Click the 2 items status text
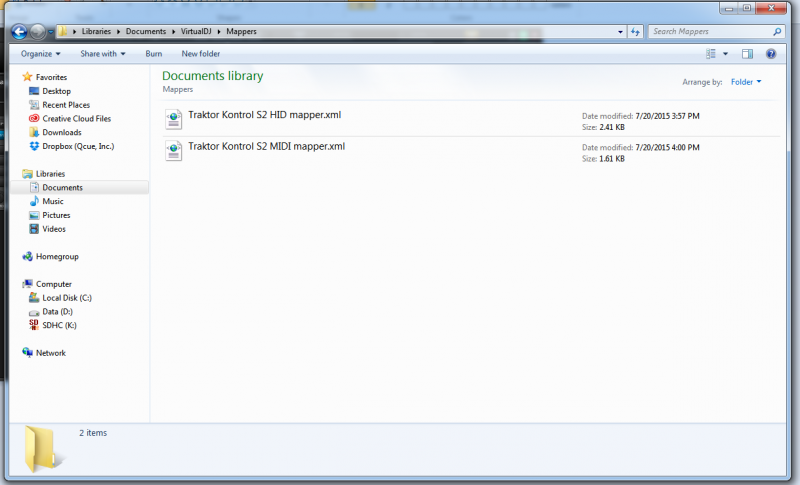Image resolution: width=800 pixels, height=485 pixels. click(93, 432)
